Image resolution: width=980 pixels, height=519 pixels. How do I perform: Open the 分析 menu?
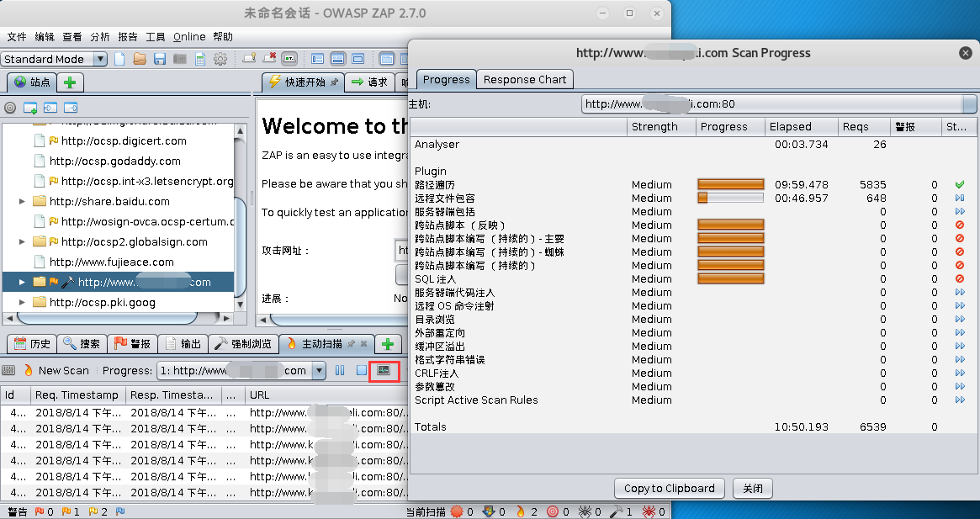[100, 37]
